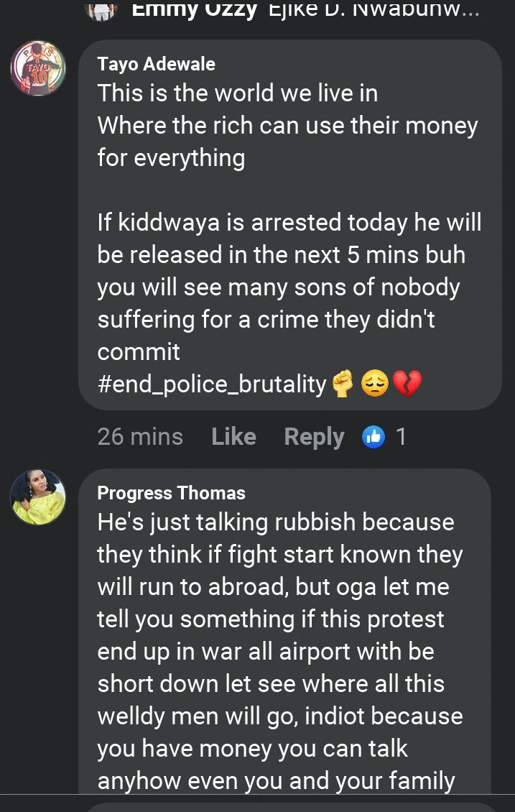
Task: Click the blue thumbs-up reaction icon
Action: point(374,436)
